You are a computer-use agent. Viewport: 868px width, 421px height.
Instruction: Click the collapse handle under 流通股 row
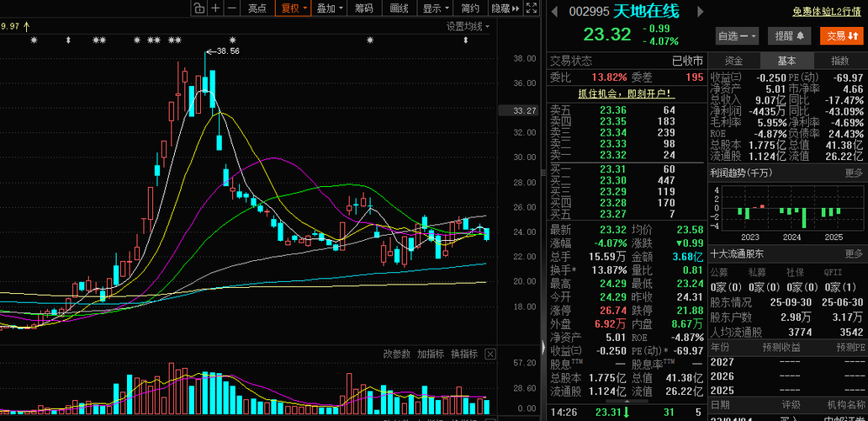coord(626,401)
